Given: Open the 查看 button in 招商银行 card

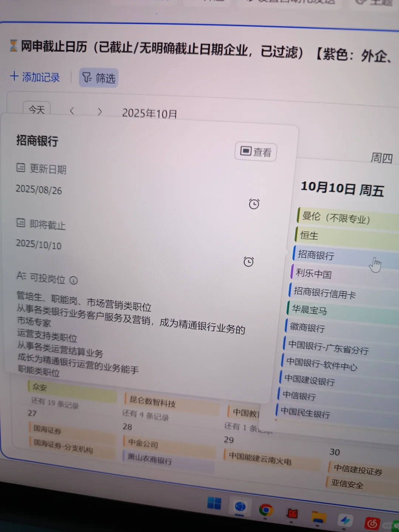Looking at the screenshot, I should click(256, 151).
